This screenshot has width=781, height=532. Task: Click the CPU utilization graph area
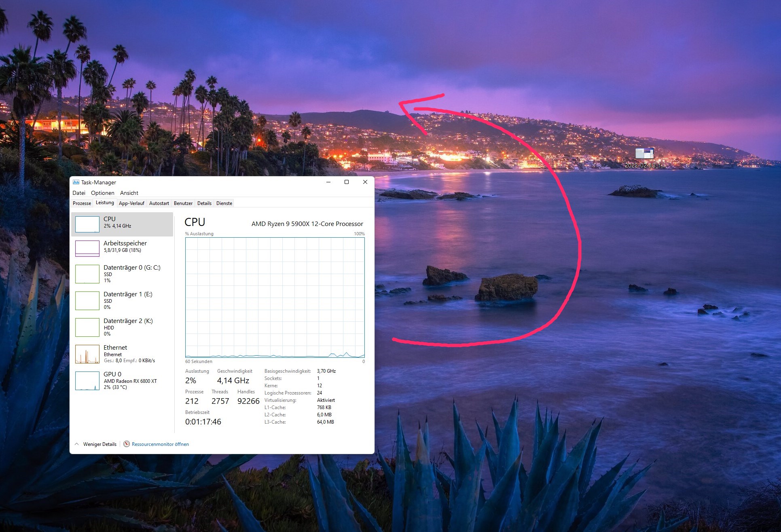click(x=275, y=298)
